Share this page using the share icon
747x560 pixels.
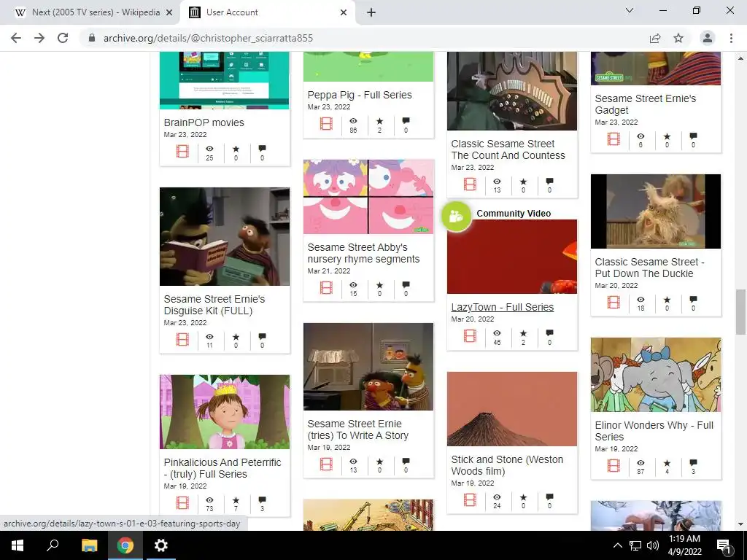pyautogui.click(x=655, y=38)
